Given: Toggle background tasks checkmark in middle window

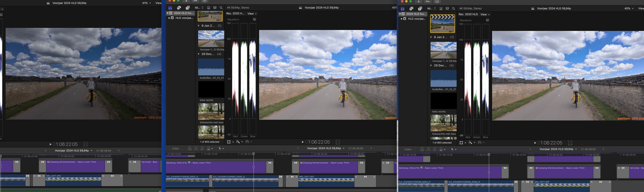Looking at the screenshot, I should (205, 1).
